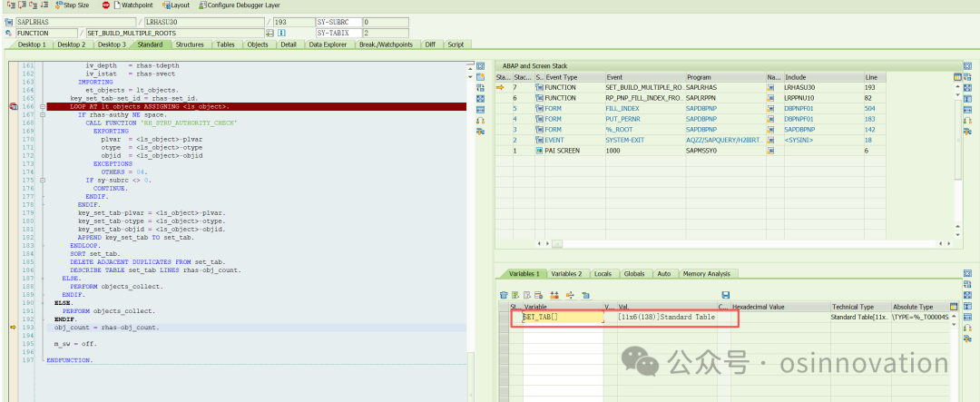Click the first single-step icon in toolbar
The width and height of the screenshot is (980, 402).
point(11,5)
